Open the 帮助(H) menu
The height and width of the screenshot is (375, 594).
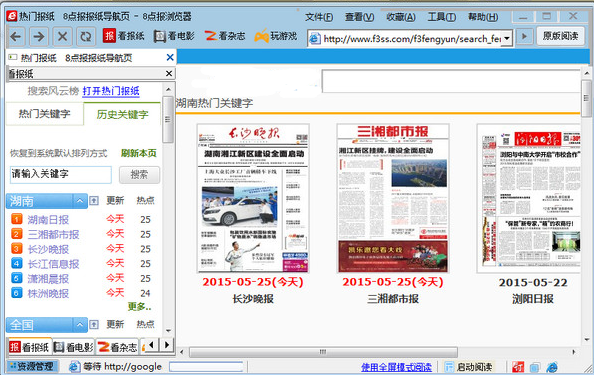pos(483,17)
